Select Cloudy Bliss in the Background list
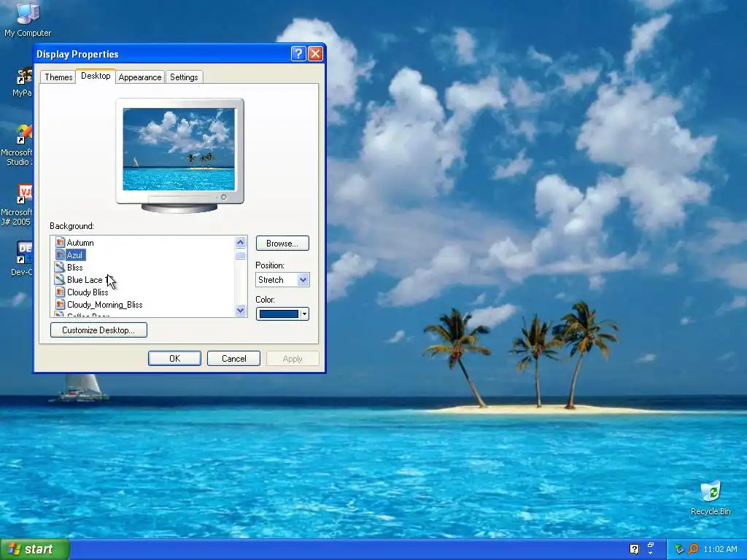Viewport: 747px width, 560px height. coord(88,292)
